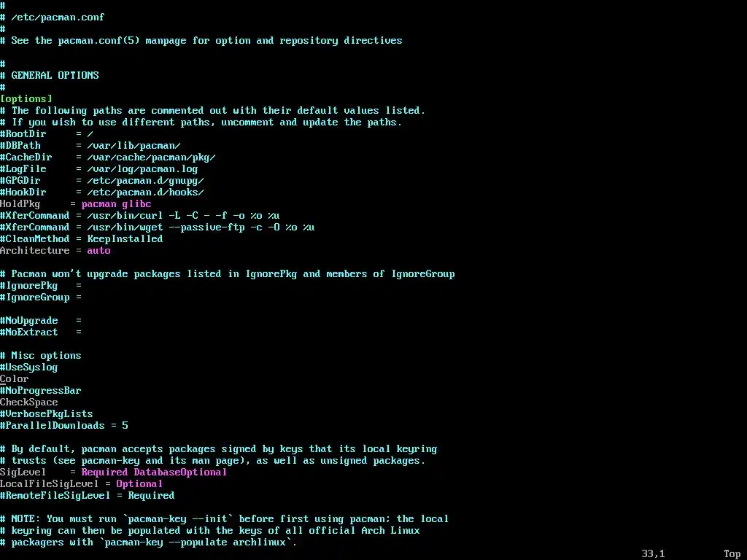The width and height of the screenshot is (747, 560).
Task: Click the Architecture value auto
Action: point(98,251)
